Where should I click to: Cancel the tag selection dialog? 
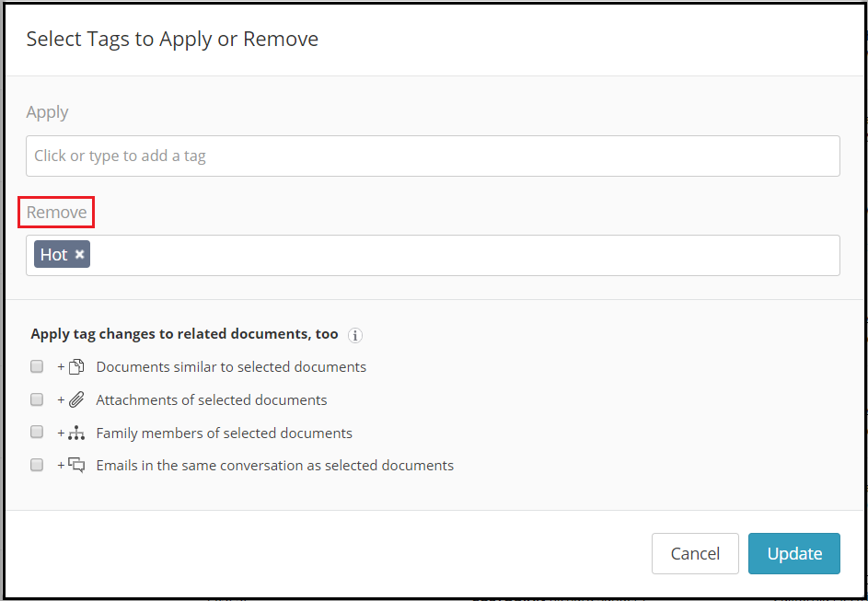pyautogui.click(x=695, y=553)
